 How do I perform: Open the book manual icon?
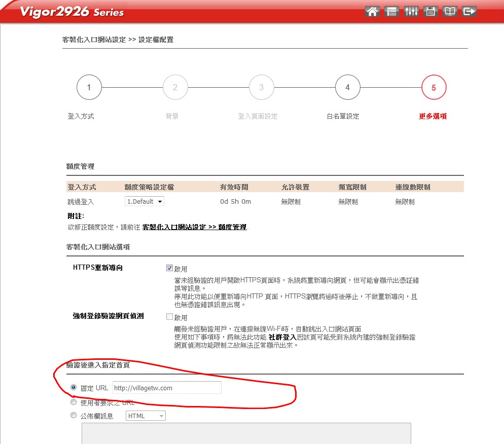point(450,12)
